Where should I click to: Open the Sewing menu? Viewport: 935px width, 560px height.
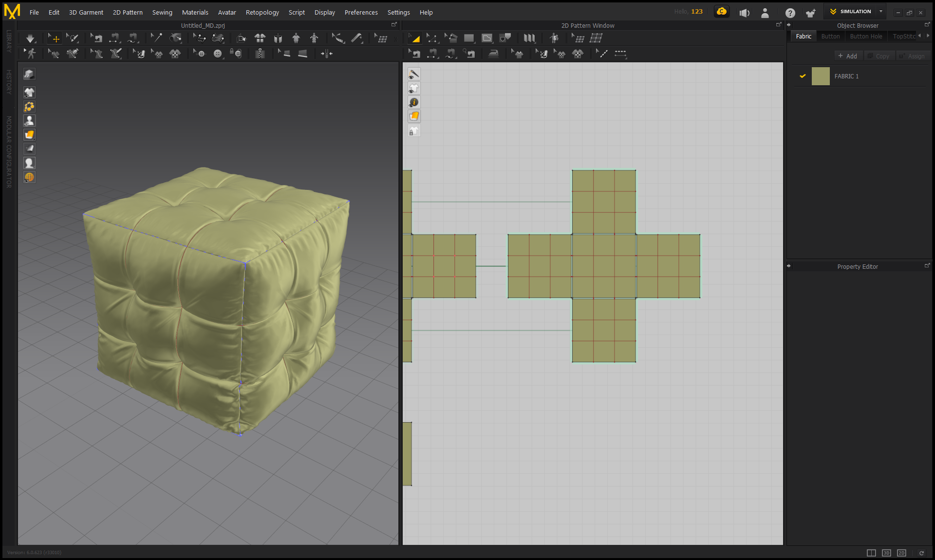click(x=162, y=12)
